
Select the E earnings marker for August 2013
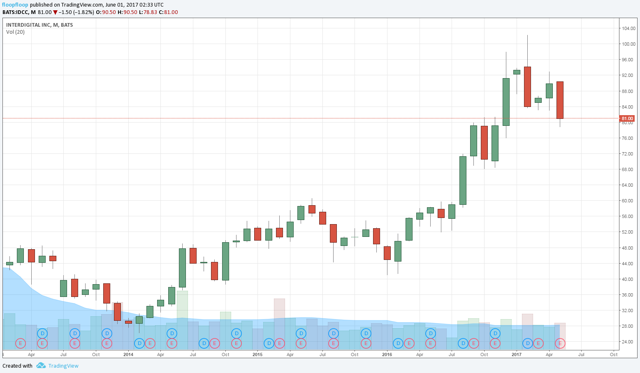tap(75, 343)
